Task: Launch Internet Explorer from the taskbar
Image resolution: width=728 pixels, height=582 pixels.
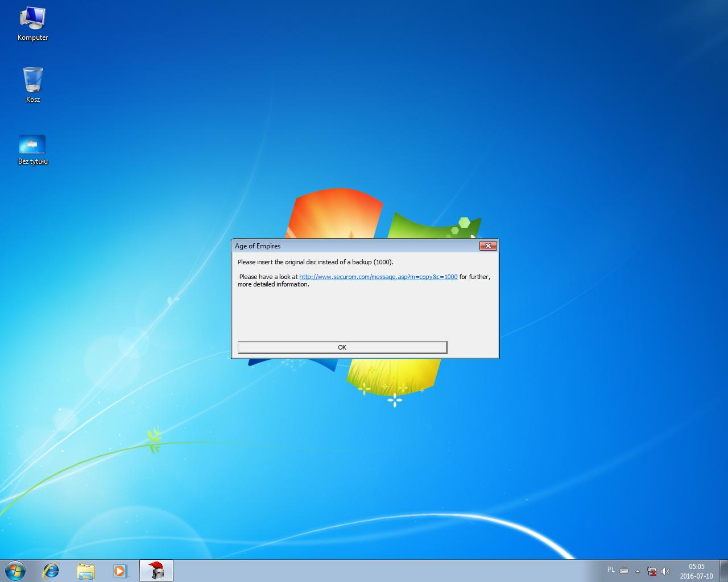Action: (51, 571)
